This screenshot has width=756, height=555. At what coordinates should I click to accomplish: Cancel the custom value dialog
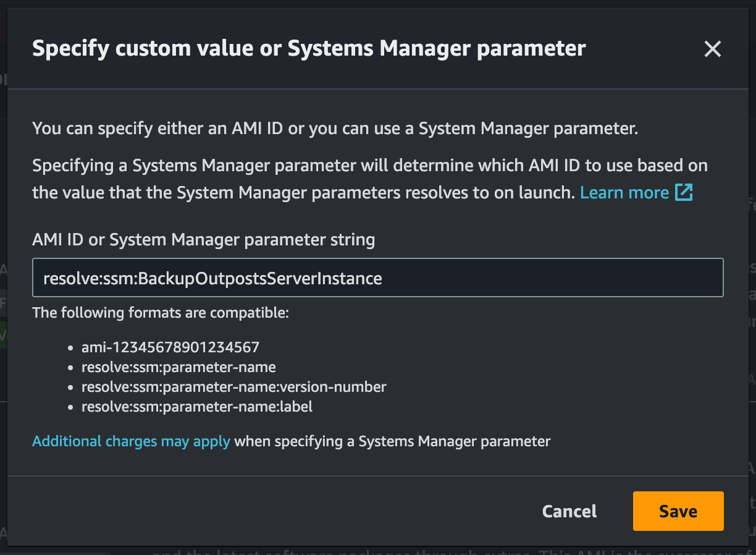(569, 511)
